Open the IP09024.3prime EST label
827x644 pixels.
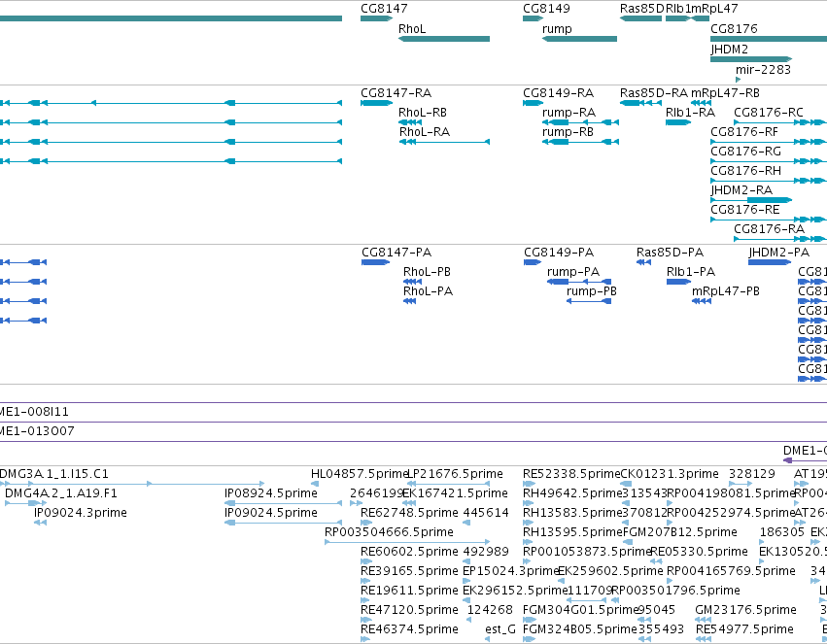point(81,513)
